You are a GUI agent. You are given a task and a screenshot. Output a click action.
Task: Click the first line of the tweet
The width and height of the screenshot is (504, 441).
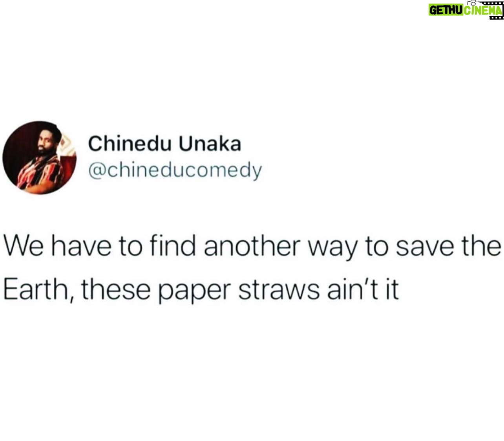coord(252,247)
